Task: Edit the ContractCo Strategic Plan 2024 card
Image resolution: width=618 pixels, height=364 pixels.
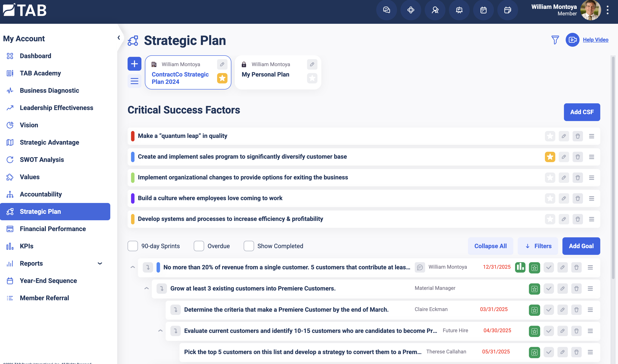Action: pos(222,64)
